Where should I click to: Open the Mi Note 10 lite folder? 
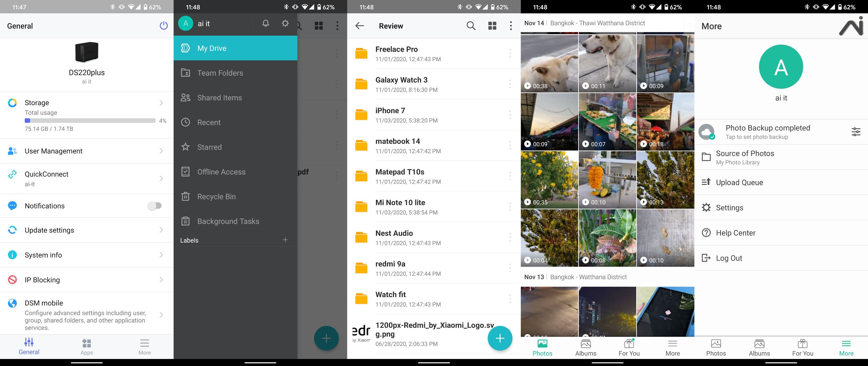(434, 207)
